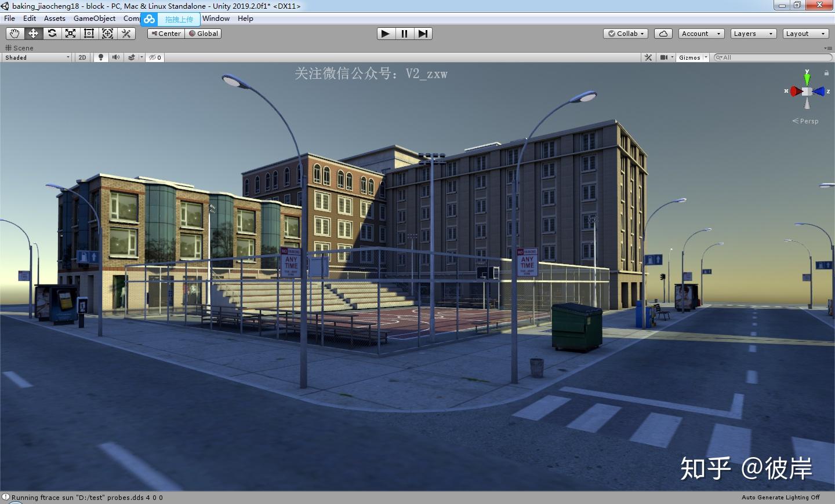
Task: Click the 拖拽上传 upload button
Action: [x=179, y=19]
